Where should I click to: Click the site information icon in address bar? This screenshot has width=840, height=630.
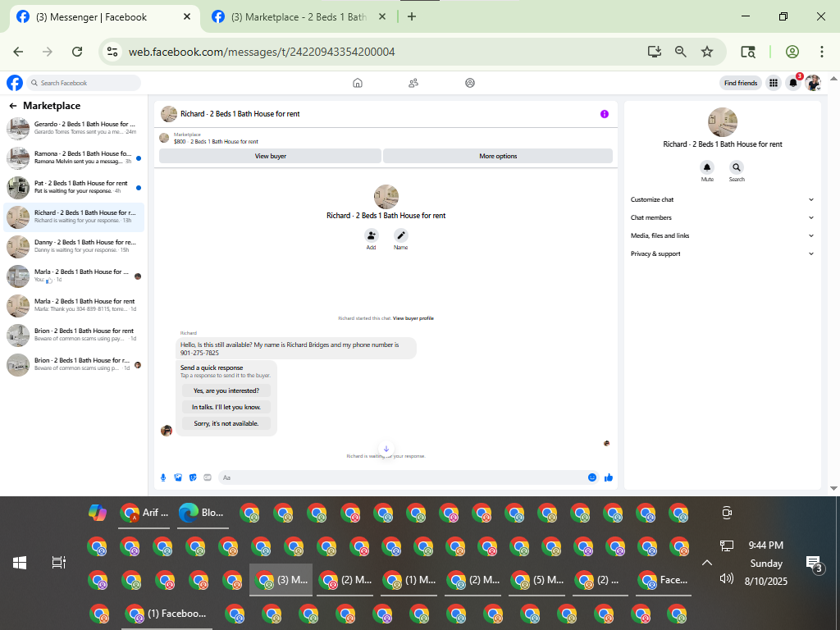tap(112, 52)
